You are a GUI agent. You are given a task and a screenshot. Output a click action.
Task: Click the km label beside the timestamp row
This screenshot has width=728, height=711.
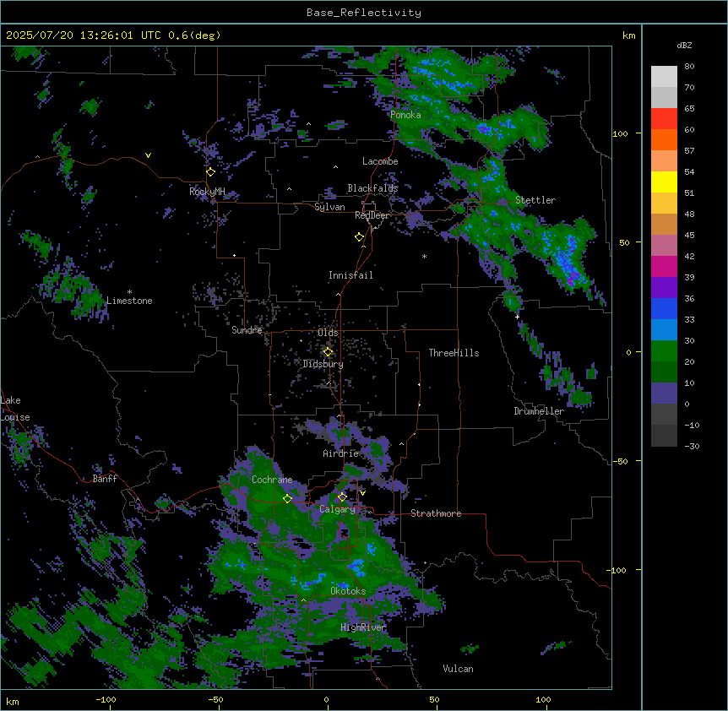pos(629,35)
